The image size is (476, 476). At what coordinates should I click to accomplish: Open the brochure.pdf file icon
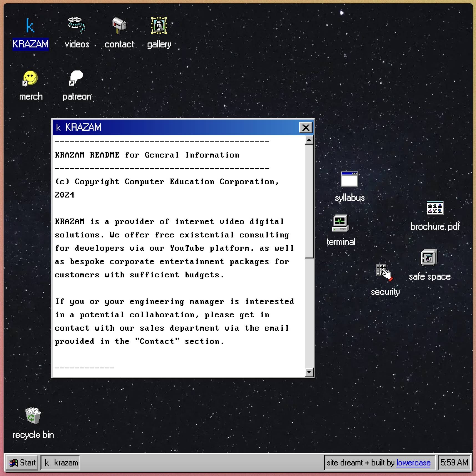435,208
